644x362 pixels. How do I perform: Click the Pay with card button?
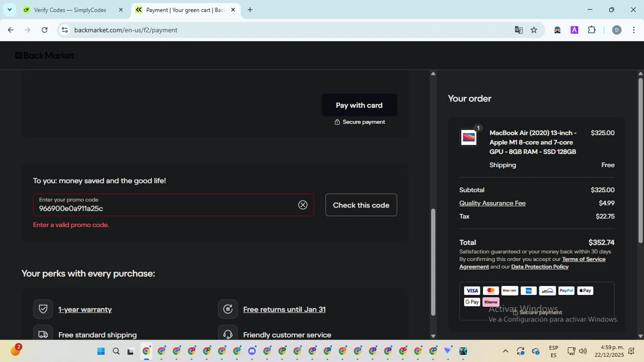click(x=359, y=105)
